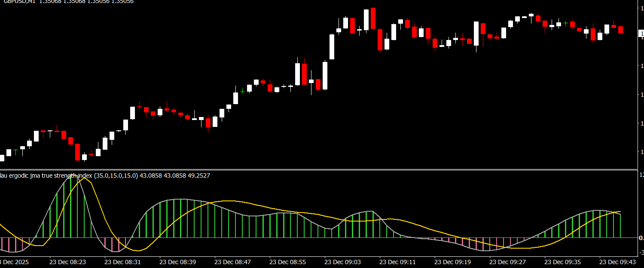The height and width of the screenshot is (268, 644).
Task: Click the indicator zero-level label on right scale
Action: 641,237
